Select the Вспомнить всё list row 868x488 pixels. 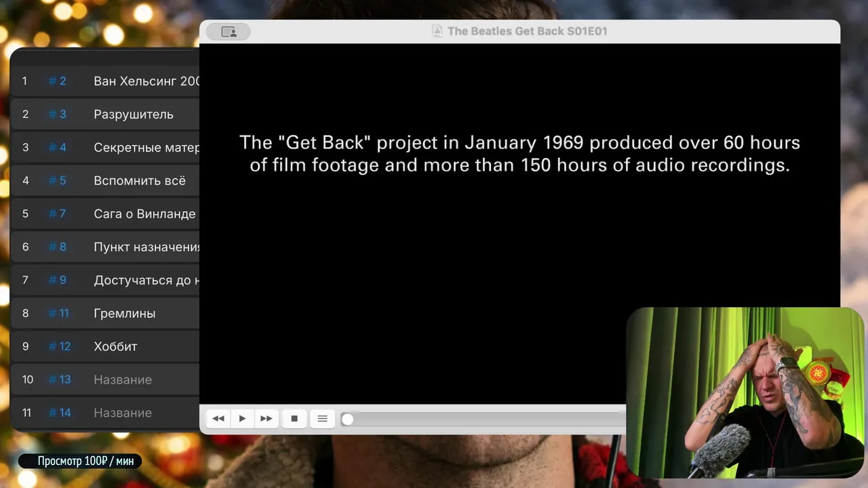click(x=105, y=181)
